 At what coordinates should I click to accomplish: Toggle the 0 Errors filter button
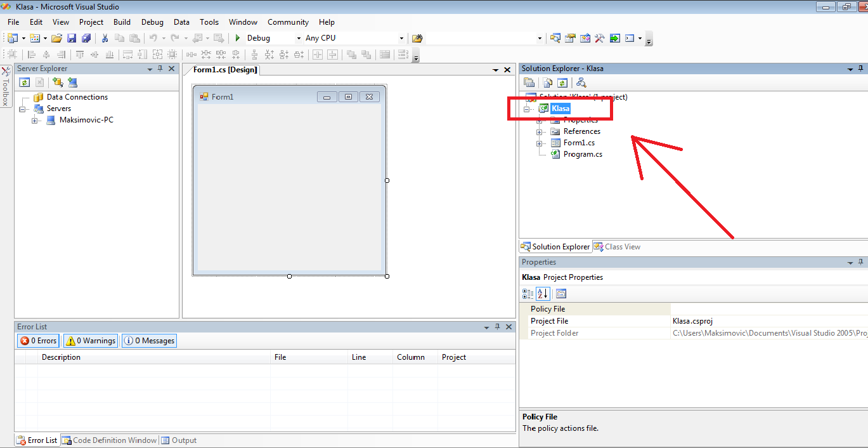point(38,341)
